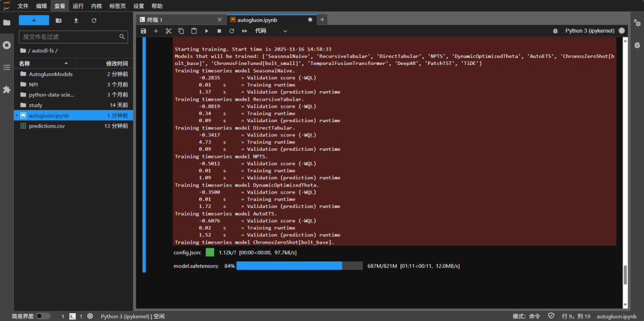Click the root folder breadcrumb icon

tap(22, 51)
